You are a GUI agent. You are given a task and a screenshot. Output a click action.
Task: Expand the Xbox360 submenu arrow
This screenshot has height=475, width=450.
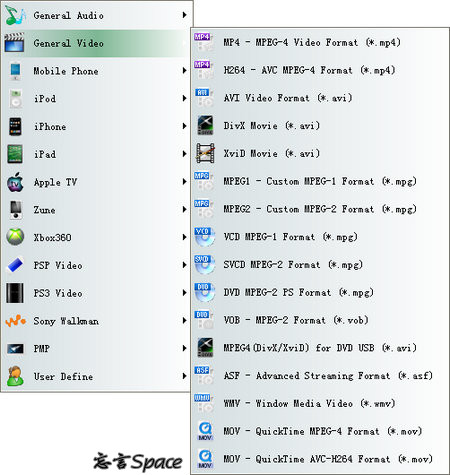(184, 237)
